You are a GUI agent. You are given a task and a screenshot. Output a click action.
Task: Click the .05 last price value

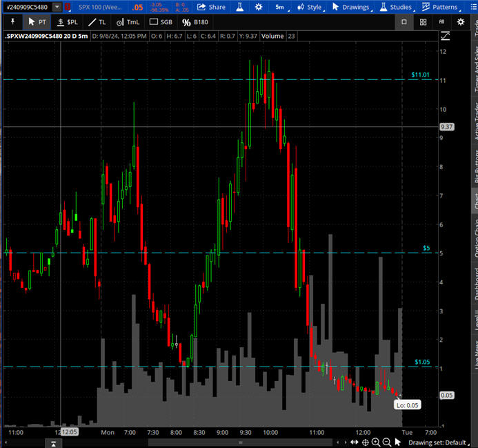tap(137, 8)
